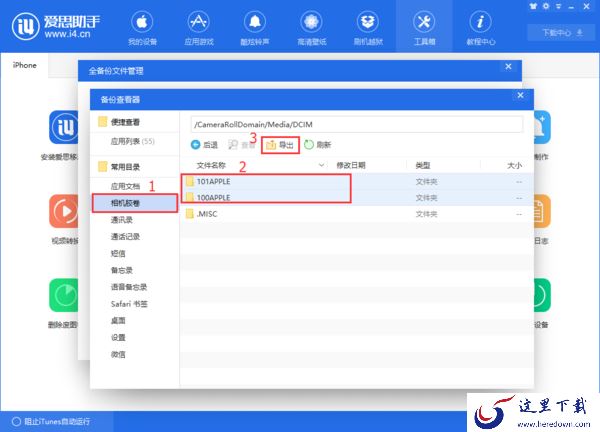
Task: Select 通讯录 in sidebar
Action: click(121, 220)
